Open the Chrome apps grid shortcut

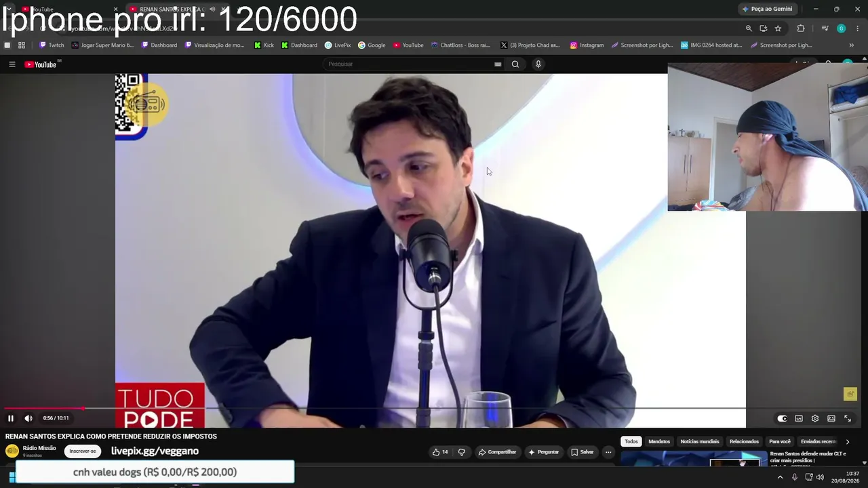22,45
